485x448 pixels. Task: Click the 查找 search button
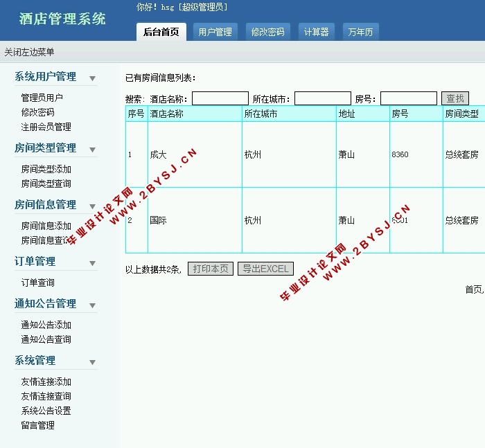coord(455,98)
